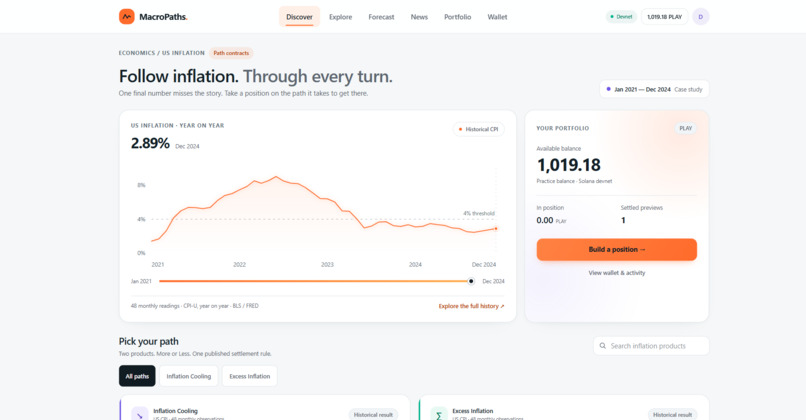
Task: Click the PLAY badge in portfolio card
Action: [x=685, y=128]
